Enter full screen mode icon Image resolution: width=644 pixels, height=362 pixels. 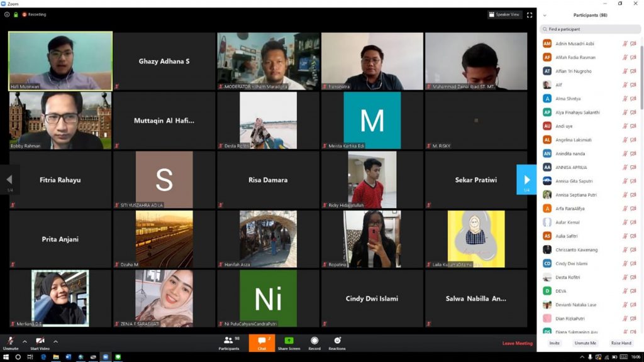tap(530, 14)
